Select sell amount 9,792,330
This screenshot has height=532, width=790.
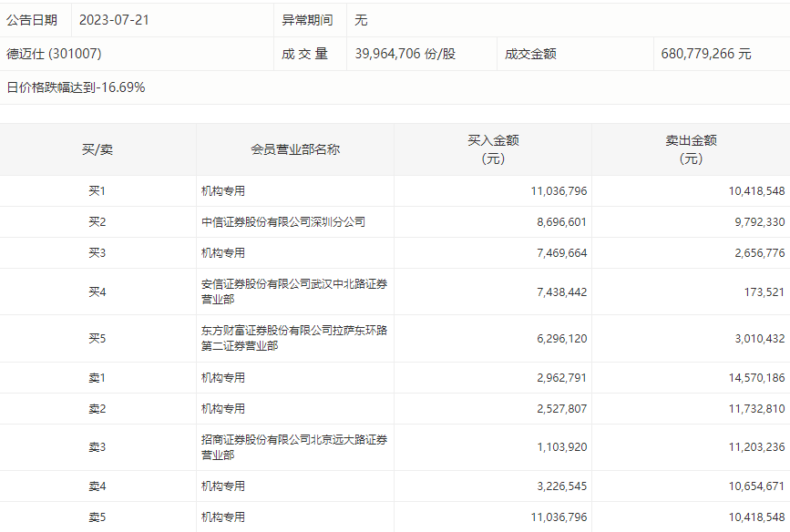pos(760,222)
